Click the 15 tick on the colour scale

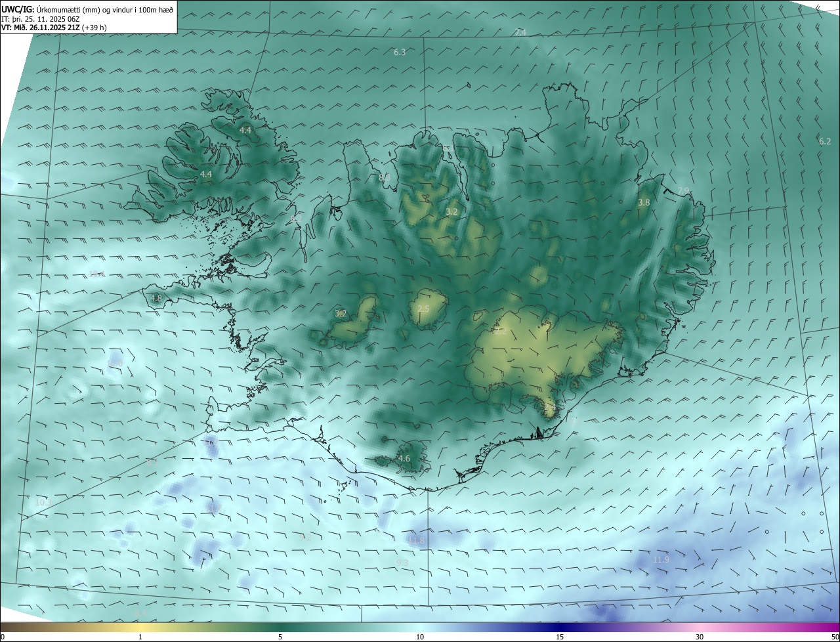pos(560,637)
